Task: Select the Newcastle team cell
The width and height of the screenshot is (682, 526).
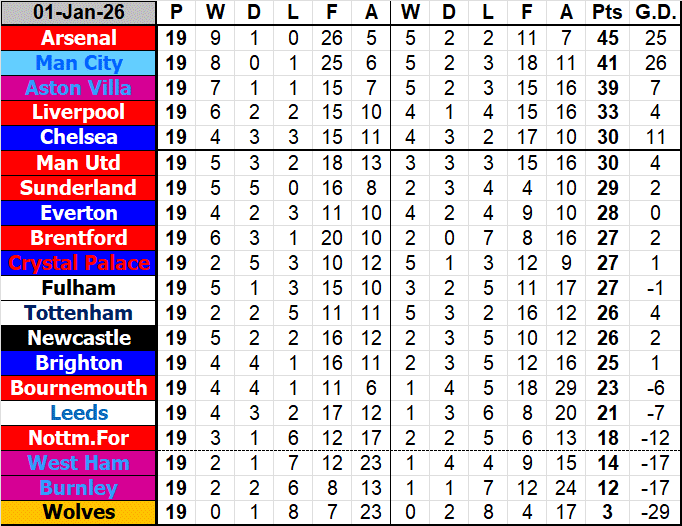Action: (x=79, y=338)
